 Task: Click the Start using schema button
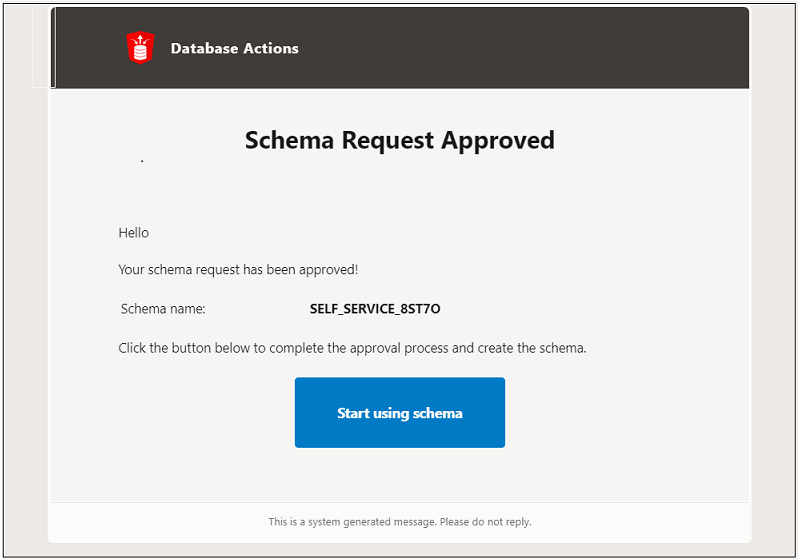tap(400, 412)
